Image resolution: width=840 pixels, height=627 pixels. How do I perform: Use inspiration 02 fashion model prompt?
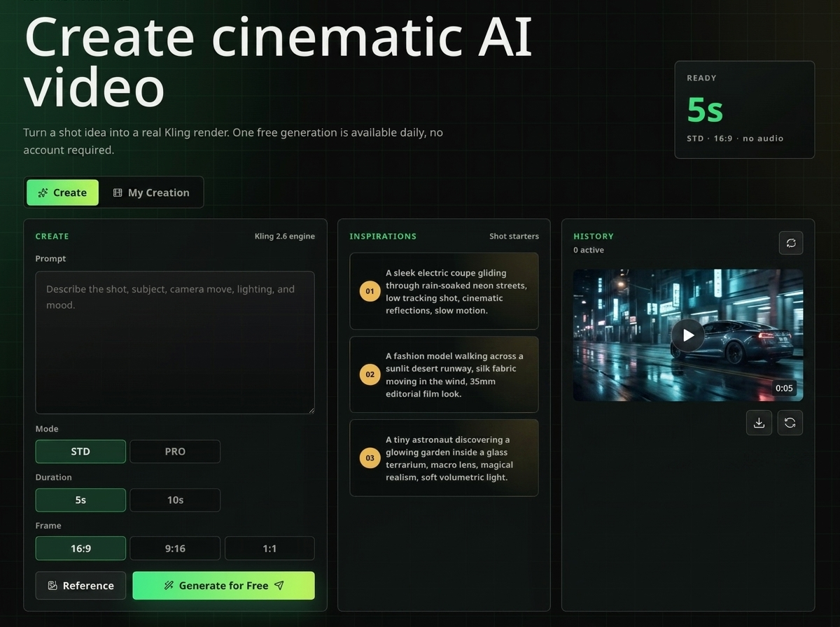point(444,374)
